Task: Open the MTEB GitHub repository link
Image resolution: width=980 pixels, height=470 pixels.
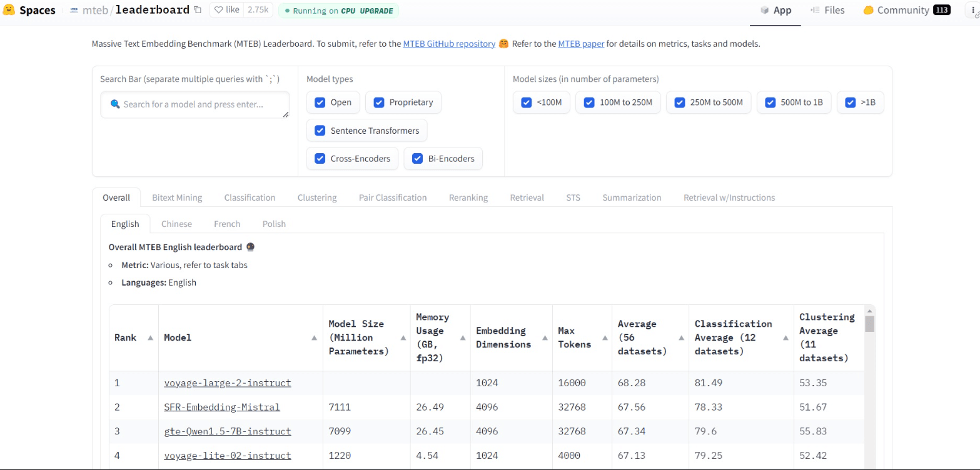Action: [448, 44]
